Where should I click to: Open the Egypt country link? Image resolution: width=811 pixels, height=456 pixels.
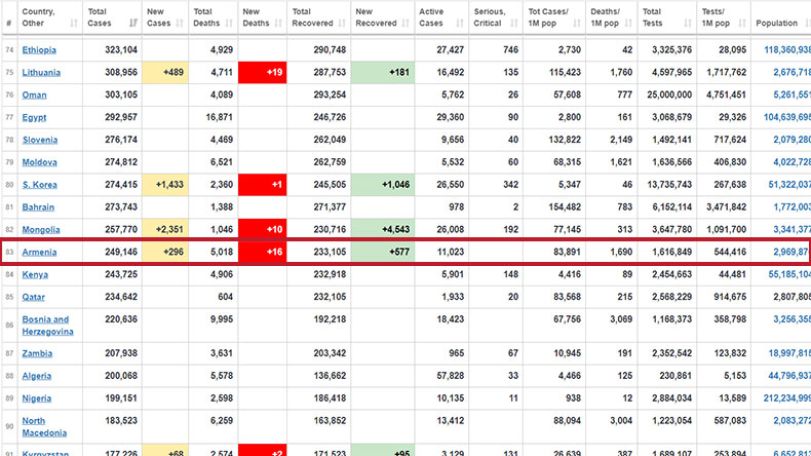click(34, 117)
